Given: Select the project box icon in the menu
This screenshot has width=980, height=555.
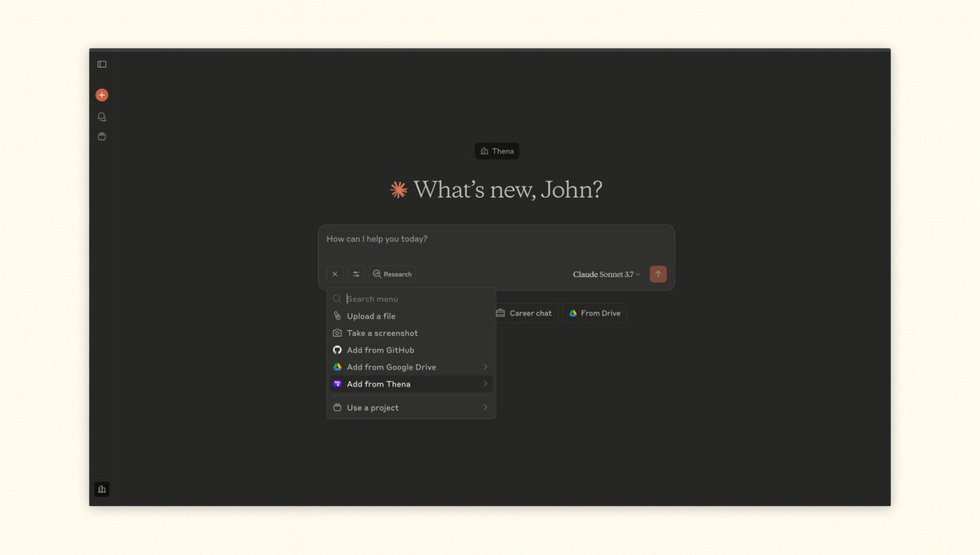Looking at the screenshot, I should 337,408.
